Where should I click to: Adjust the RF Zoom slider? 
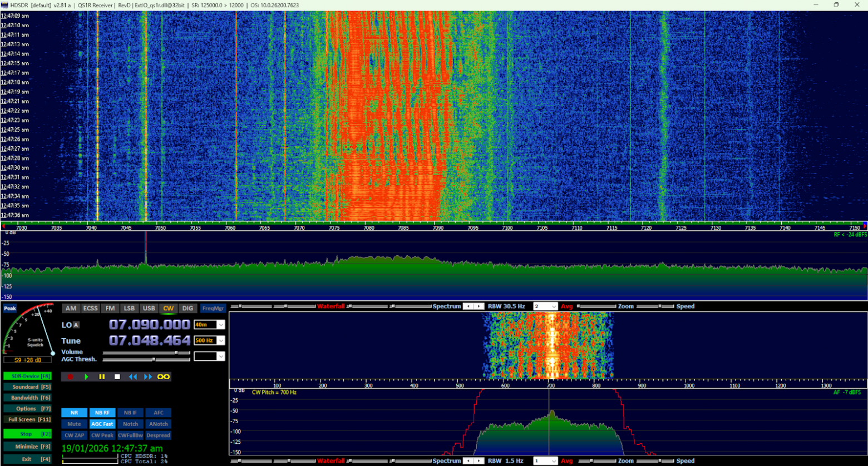point(597,306)
